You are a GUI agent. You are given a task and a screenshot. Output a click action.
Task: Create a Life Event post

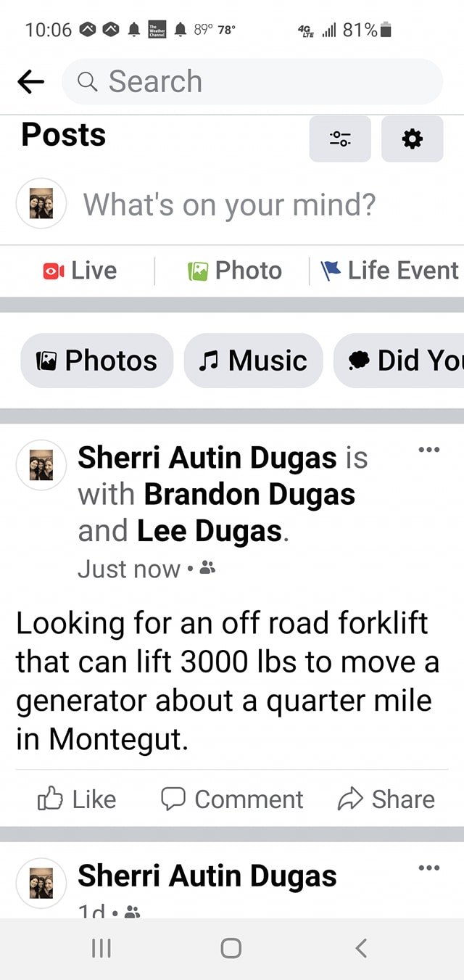pos(390,271)
